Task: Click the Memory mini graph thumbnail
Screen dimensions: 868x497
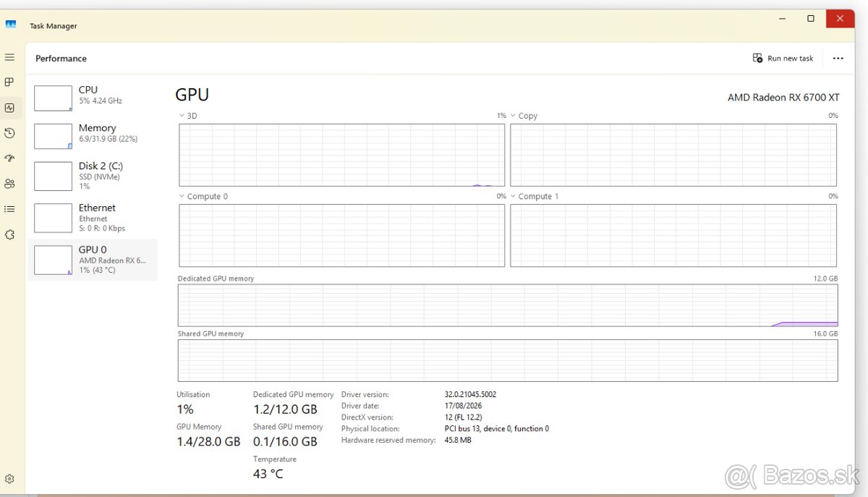Action: 53,136
